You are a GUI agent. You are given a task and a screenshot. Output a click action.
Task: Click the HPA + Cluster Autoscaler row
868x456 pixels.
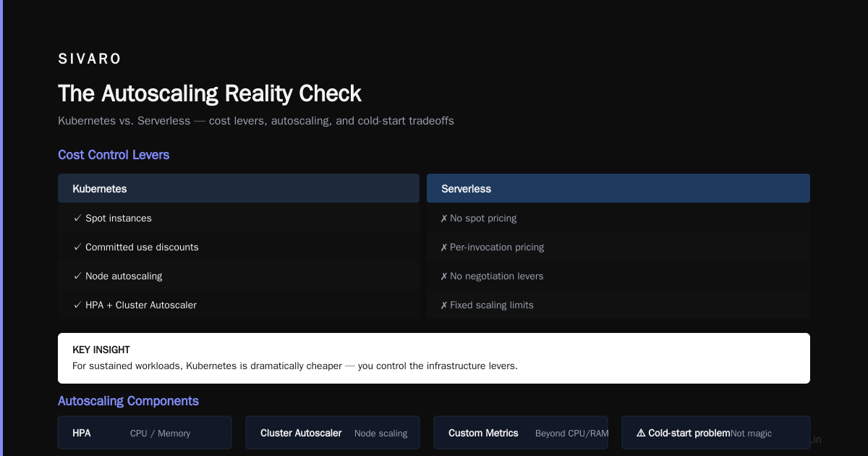pos(239,305)
